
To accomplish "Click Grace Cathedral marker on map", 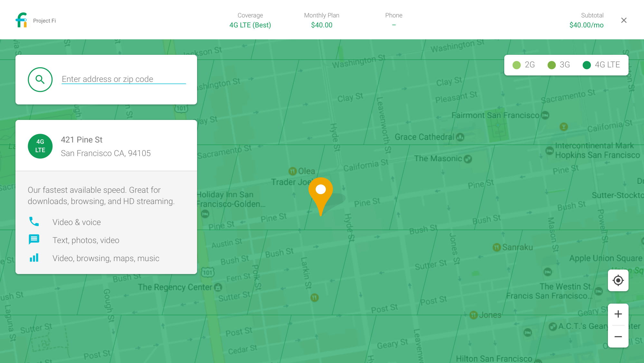I will pos(460,137).
